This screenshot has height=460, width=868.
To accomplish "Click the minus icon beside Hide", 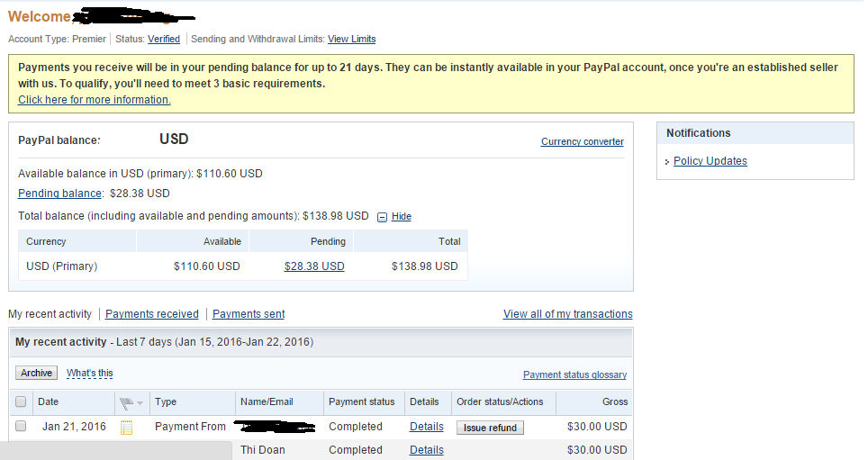I will pyautogui.click(x=383, y=217).
